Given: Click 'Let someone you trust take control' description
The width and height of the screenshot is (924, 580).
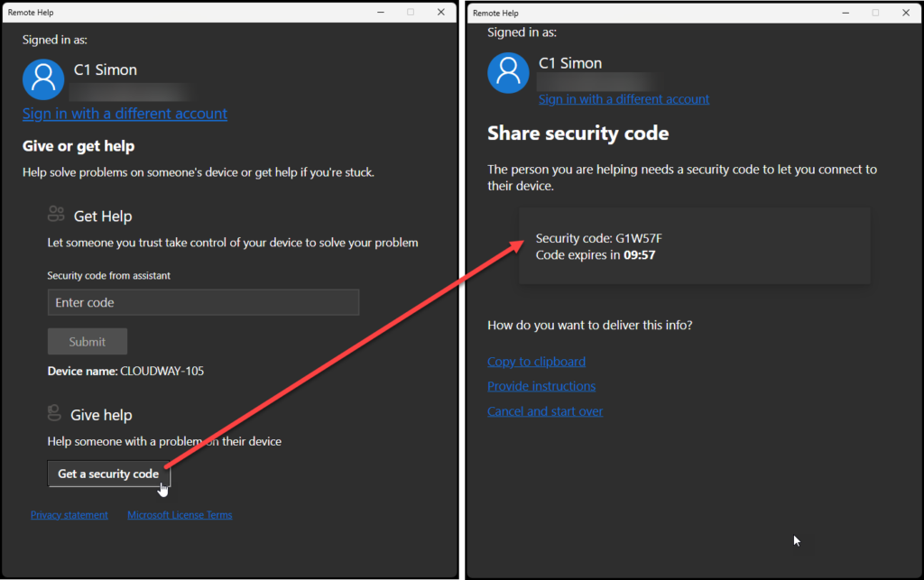Looking at the screenshot, I should coord(233,243).
